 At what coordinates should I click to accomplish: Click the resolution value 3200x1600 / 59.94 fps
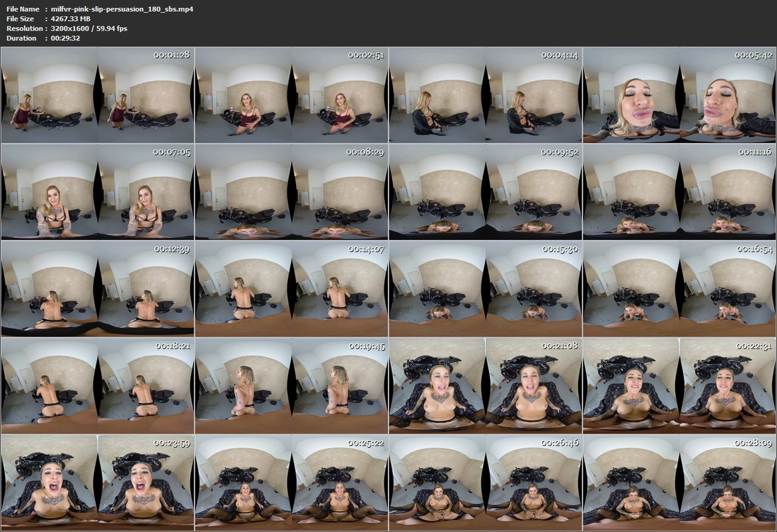pos(89,28)
